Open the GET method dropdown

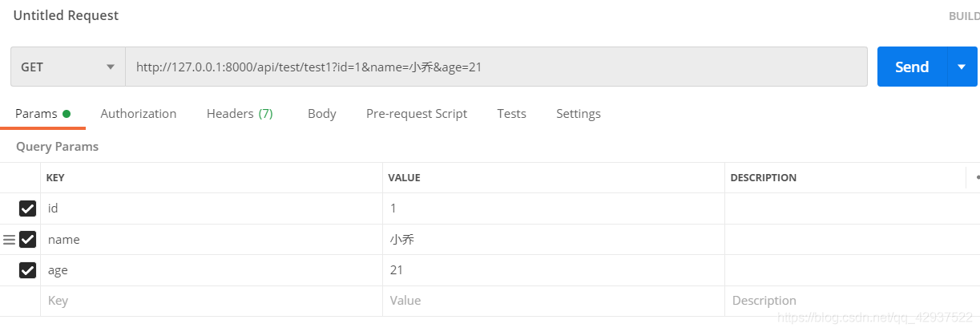(67, 67)
